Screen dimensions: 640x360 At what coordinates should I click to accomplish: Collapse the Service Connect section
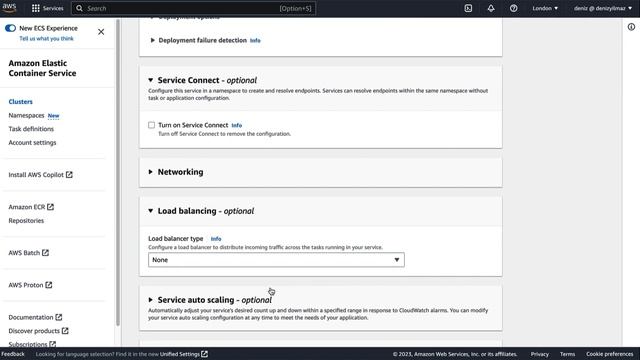click(x=151, y=80)
